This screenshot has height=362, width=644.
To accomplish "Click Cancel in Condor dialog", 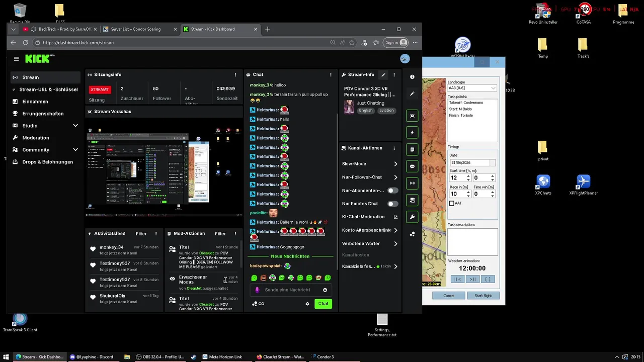I will (x=449, y=296).
